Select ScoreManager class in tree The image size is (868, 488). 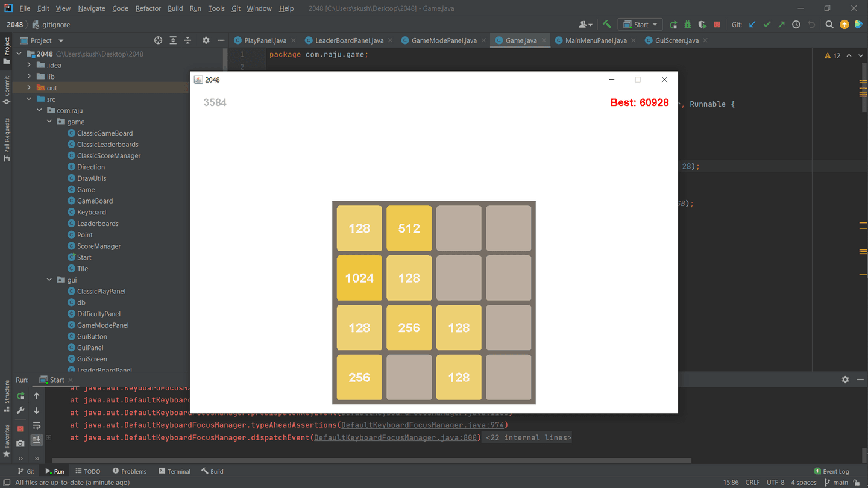(x=99, y=246)
